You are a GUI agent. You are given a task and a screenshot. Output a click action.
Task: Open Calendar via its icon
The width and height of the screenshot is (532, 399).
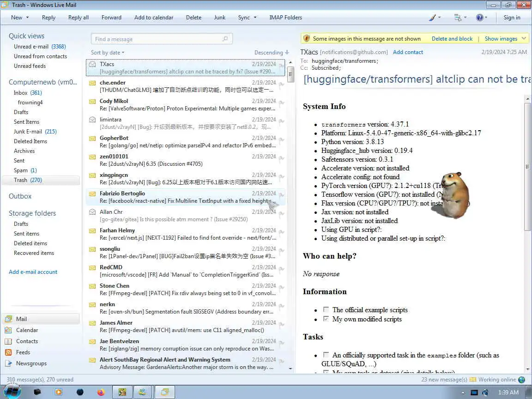pos(8,330)
